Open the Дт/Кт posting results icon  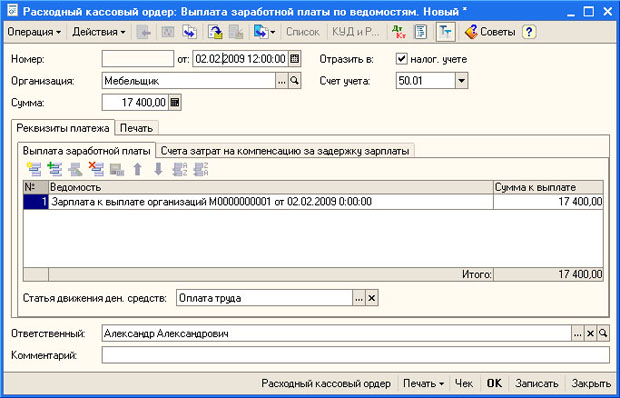399,32
